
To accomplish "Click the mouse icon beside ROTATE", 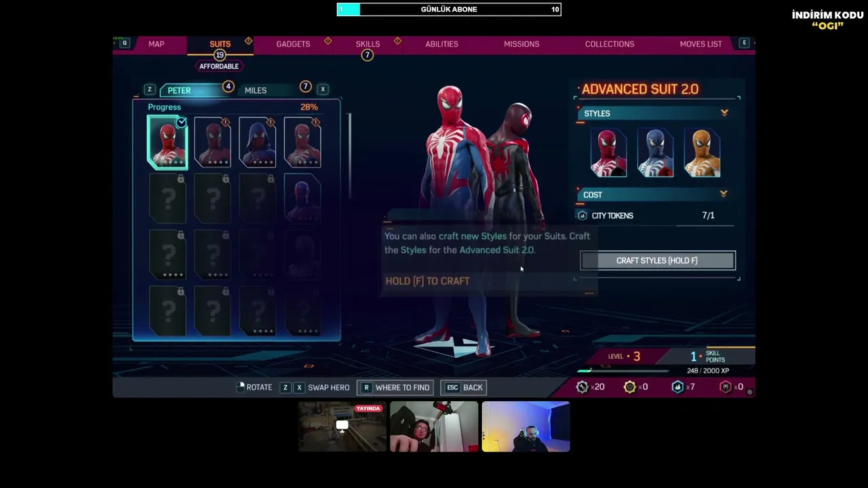I will coord(240,387).
